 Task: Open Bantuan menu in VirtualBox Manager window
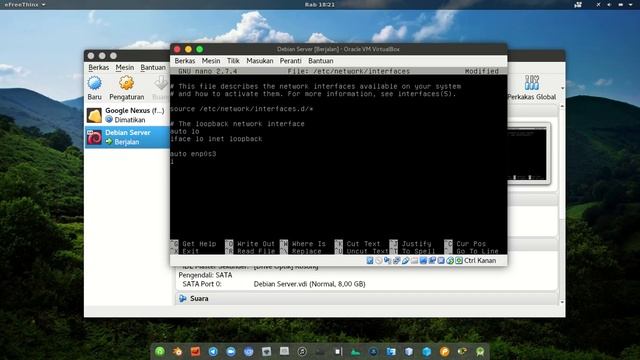153,67
